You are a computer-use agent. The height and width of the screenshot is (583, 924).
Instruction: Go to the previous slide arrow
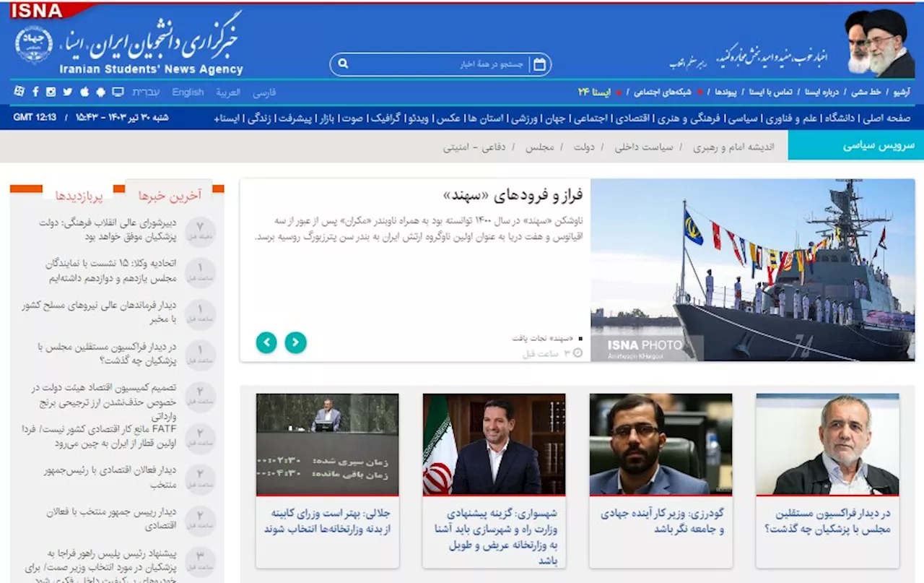(266, 342)
